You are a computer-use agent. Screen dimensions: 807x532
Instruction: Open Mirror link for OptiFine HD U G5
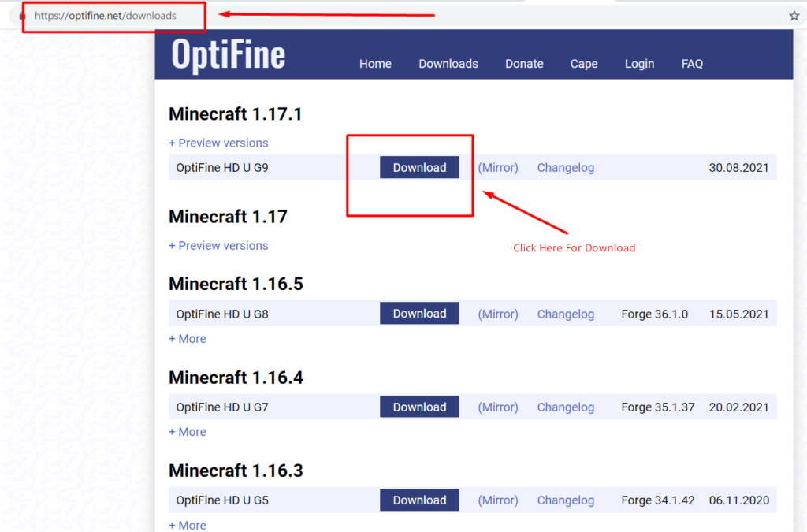[x=498, y=500]
